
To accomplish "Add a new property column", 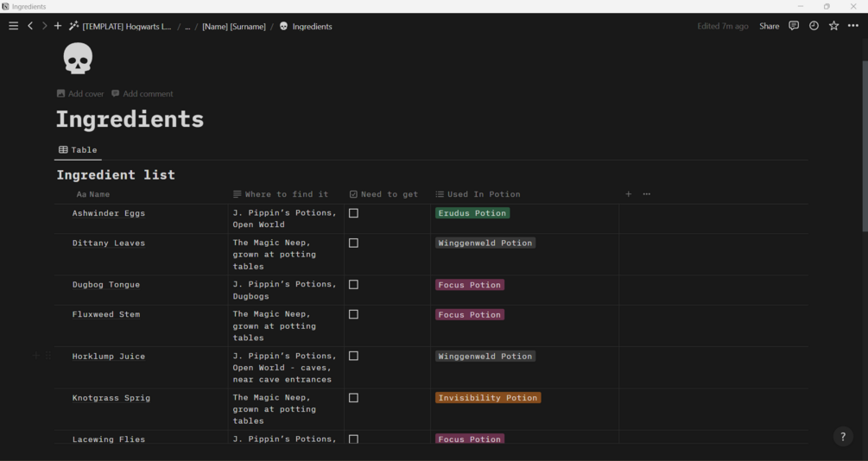I will point(628,194).
